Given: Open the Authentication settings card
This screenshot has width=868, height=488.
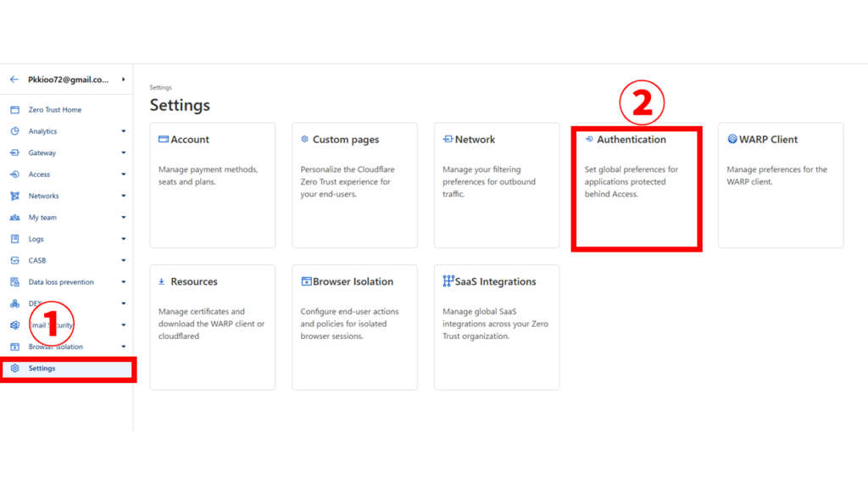Looking at the screenshot, I should tap(637, 186).
